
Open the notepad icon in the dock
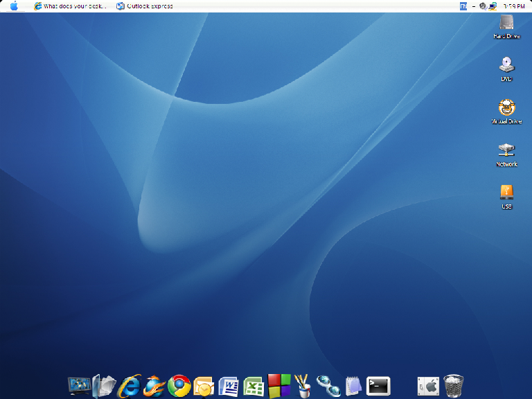click(x=353, y=385)
